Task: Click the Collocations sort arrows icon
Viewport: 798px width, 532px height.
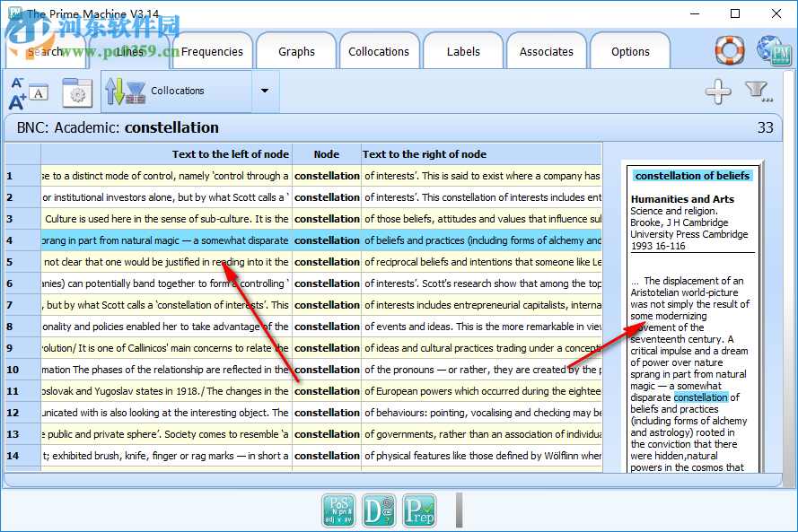Action: click(125, 92)
